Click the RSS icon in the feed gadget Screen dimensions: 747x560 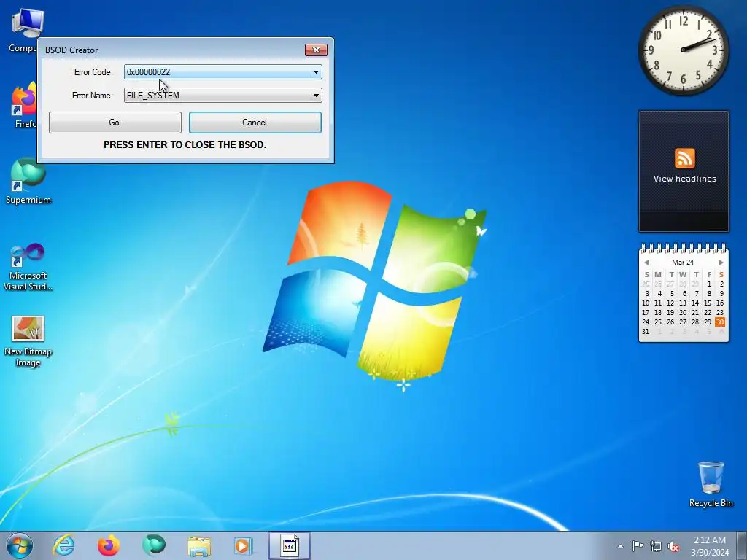(x=684, y=158)
